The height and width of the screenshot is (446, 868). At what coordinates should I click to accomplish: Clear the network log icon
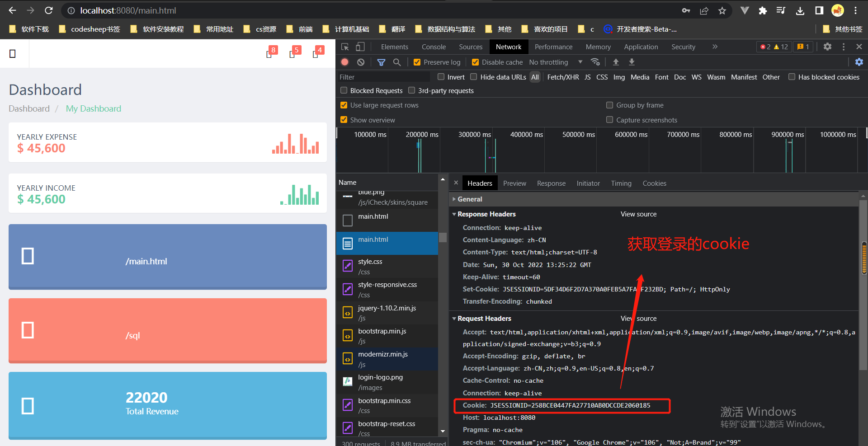tap(361, 62)
